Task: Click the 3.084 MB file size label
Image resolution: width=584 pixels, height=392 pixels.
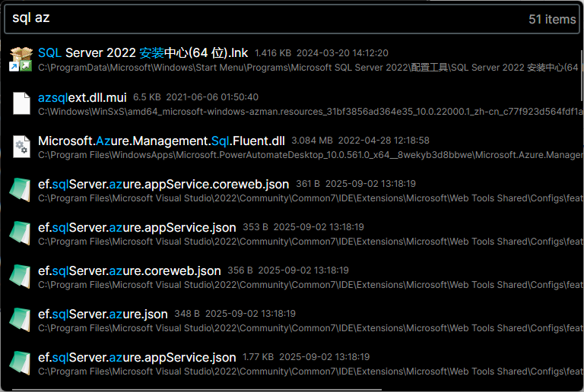Action: [x=312, y=141]
